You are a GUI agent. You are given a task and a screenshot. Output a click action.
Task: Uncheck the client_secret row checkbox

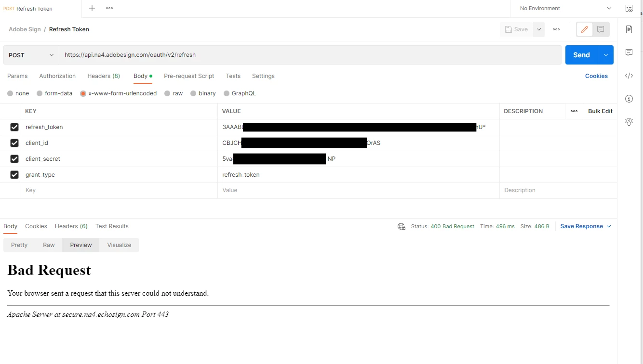click(x=14, y=159)
